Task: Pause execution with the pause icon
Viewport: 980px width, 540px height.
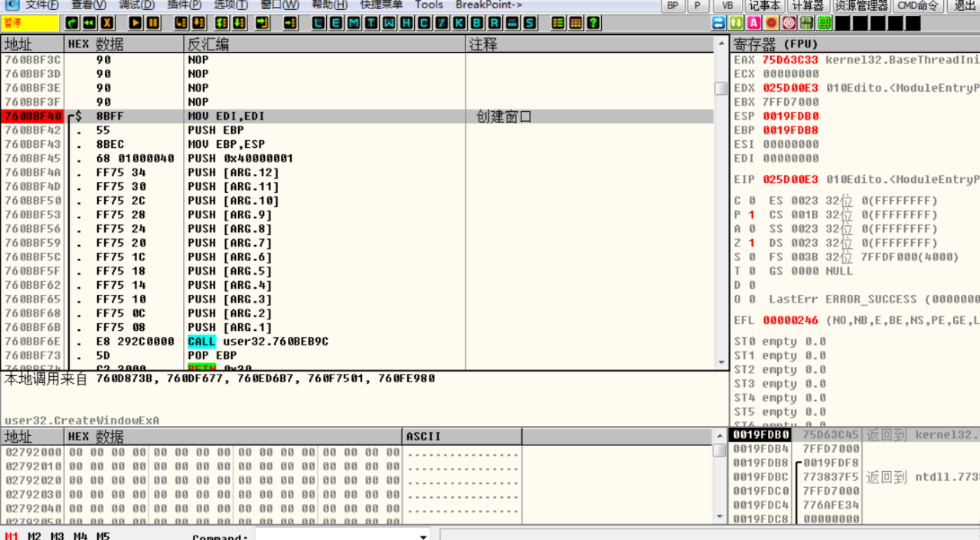Action: click(x=153, y=23)
